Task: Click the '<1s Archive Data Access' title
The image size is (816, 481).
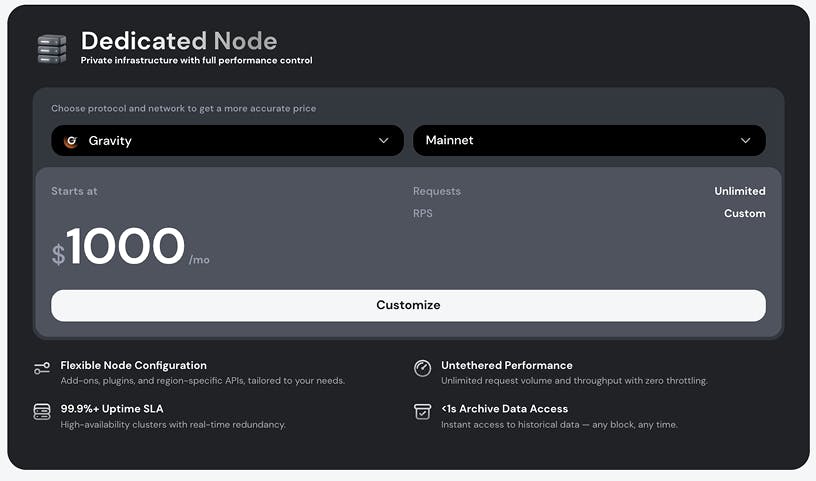Action: click(x=505, y=409)
